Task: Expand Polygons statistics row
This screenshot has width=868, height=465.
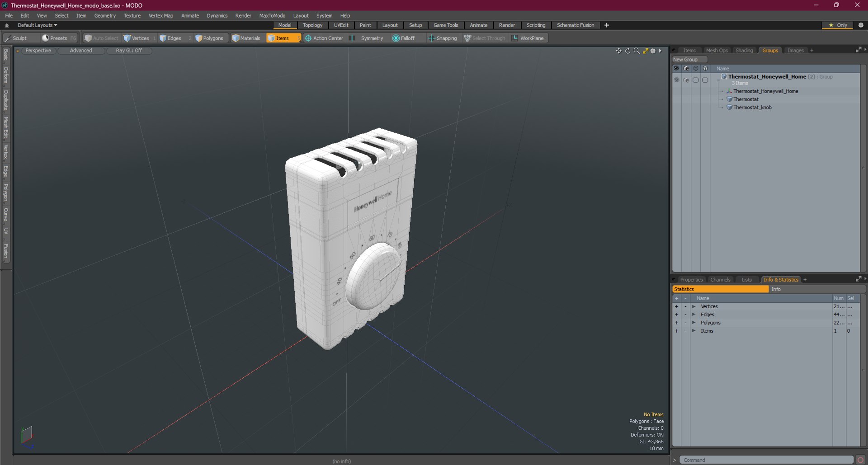Action: pos(693,323)
